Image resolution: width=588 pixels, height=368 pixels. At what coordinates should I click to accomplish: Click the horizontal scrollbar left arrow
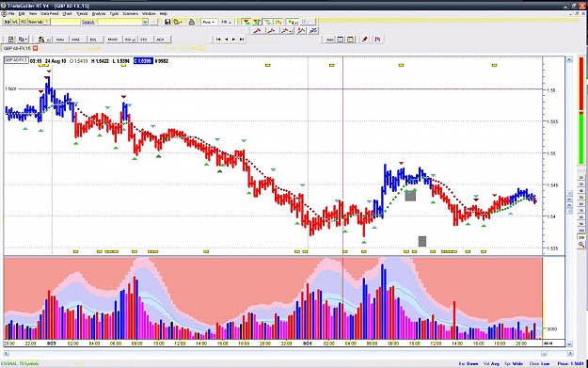point(6,353)
